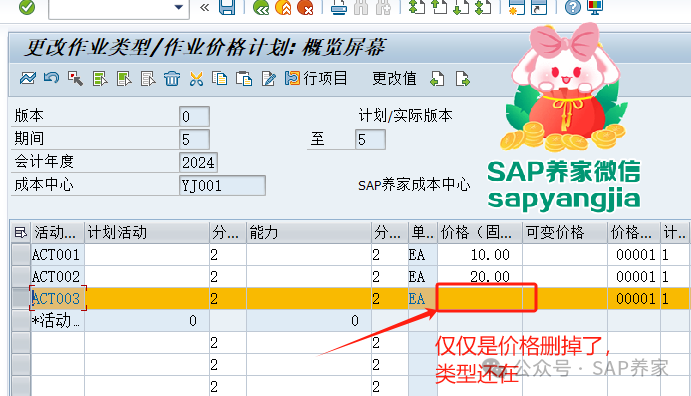
Task: Go to first page icon
Action: click(416, 7)
